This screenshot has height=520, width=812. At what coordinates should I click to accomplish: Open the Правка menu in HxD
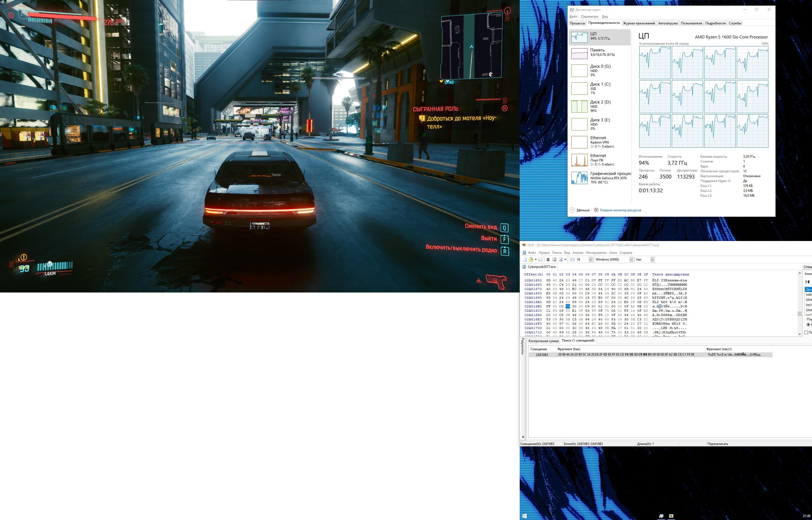(x=544, y=253)
